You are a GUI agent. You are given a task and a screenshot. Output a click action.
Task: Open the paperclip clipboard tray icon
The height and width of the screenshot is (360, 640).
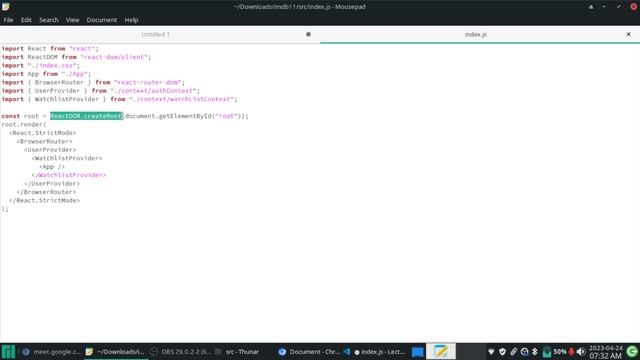tap(513, 351)
